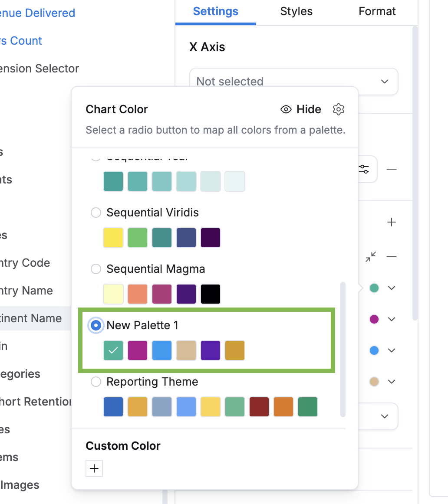Viewport: 448px width, 504px height.
Task: Click the checkmark on the teal swatch
Action: point(113,350)
